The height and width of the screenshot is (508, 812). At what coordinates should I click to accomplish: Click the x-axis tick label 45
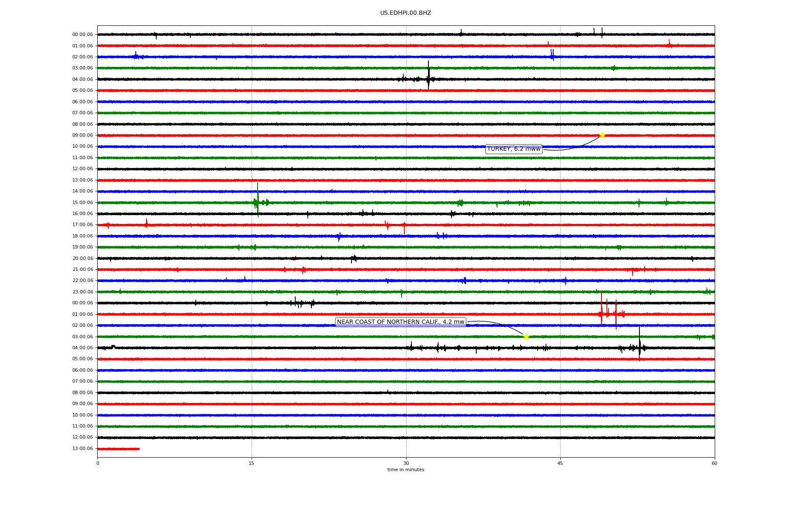tap(560, 463)
